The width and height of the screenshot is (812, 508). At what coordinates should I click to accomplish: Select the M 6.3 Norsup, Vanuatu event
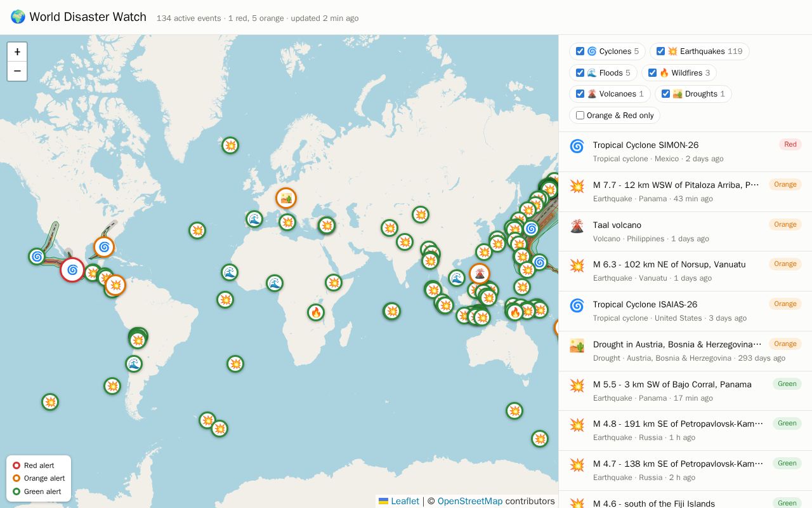point(685,271)
